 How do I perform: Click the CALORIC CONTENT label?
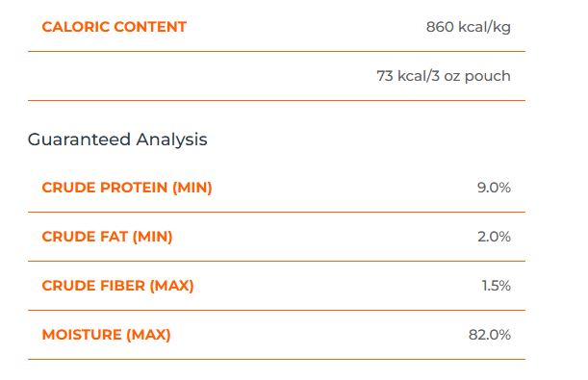[x=114, y=27]
